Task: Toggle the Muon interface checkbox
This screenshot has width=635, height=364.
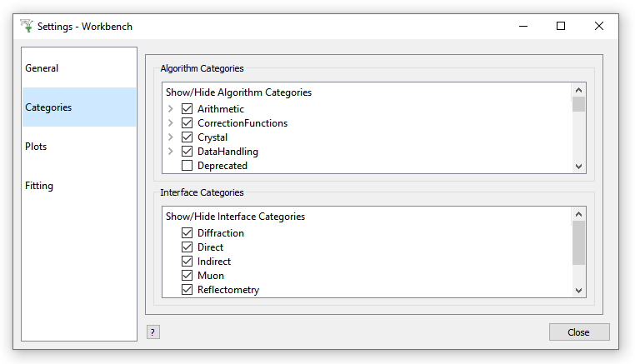Action: [187, 276]
